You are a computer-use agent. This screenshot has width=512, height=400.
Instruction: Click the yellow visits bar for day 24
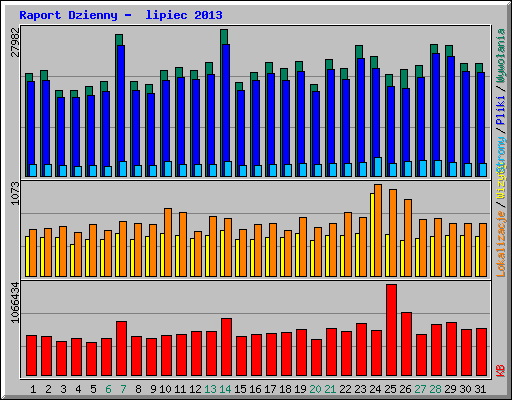click(x=372, y=235)
